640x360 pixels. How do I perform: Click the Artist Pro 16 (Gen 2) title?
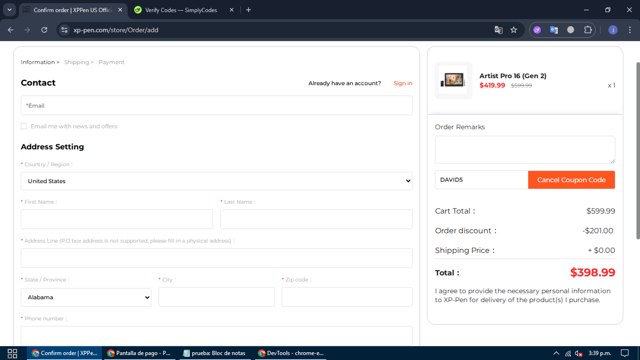click(x=513, y=76)
